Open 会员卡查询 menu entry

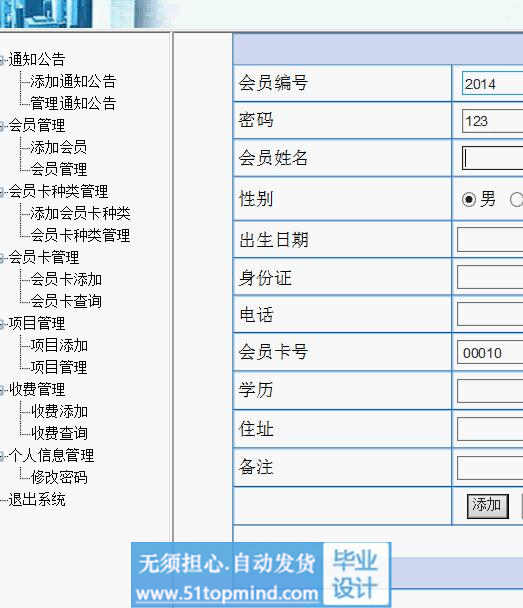(66, 301)
